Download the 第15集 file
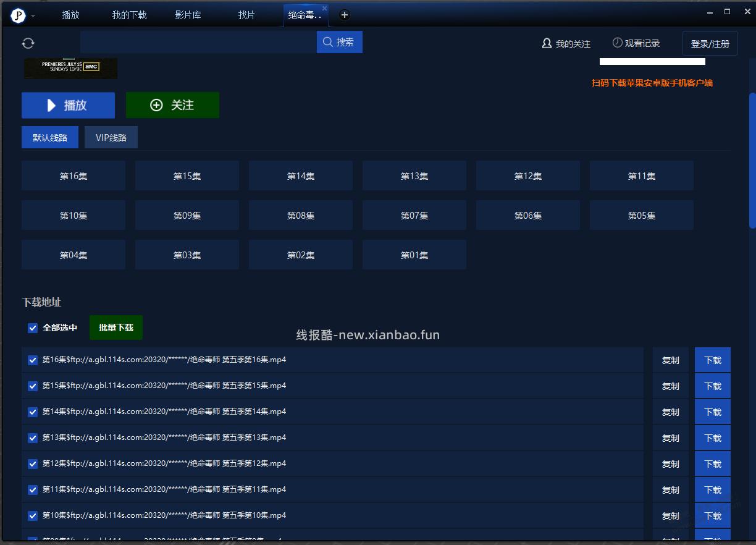The width and height of the screenshot is (756, 545). coord(713,386)
